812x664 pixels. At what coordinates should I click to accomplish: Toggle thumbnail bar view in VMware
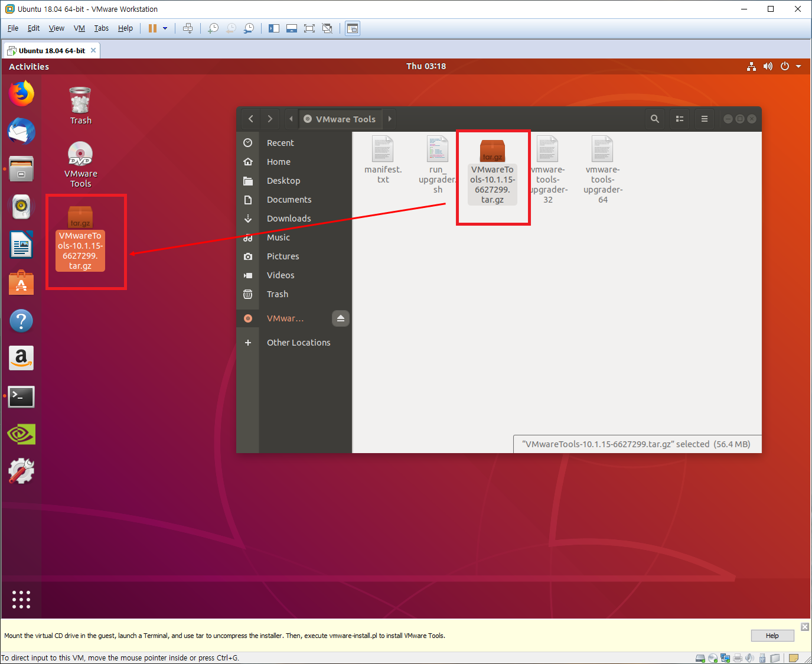[x=292, y=28]
